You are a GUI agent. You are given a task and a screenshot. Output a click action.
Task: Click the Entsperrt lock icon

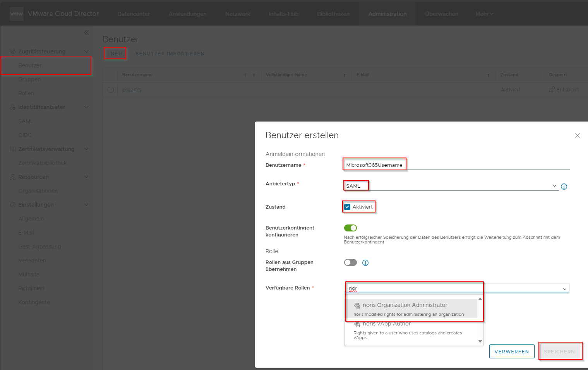[552, 89]
